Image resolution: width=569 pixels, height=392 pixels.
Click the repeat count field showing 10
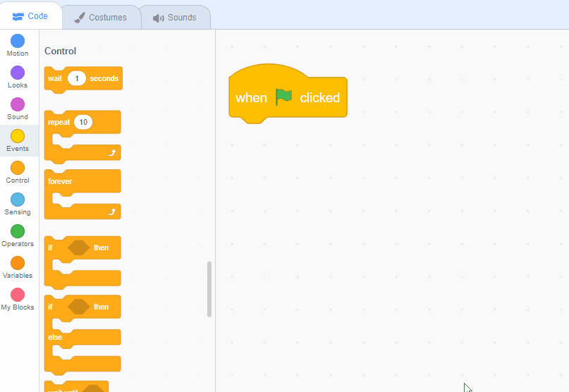(x=83, y=122)
